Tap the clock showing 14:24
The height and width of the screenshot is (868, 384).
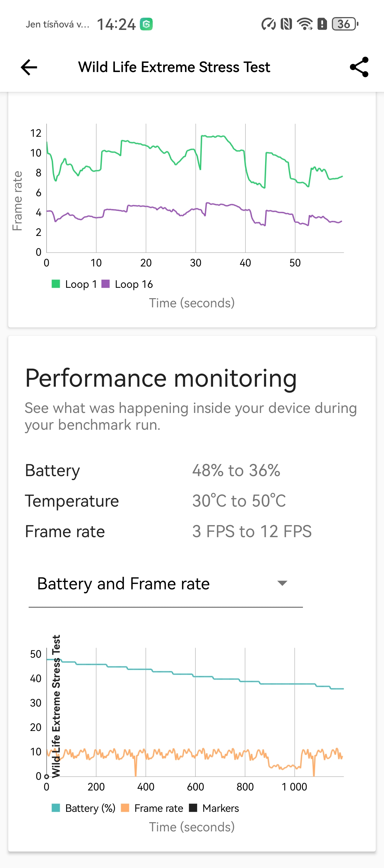(x=116, y=24)
